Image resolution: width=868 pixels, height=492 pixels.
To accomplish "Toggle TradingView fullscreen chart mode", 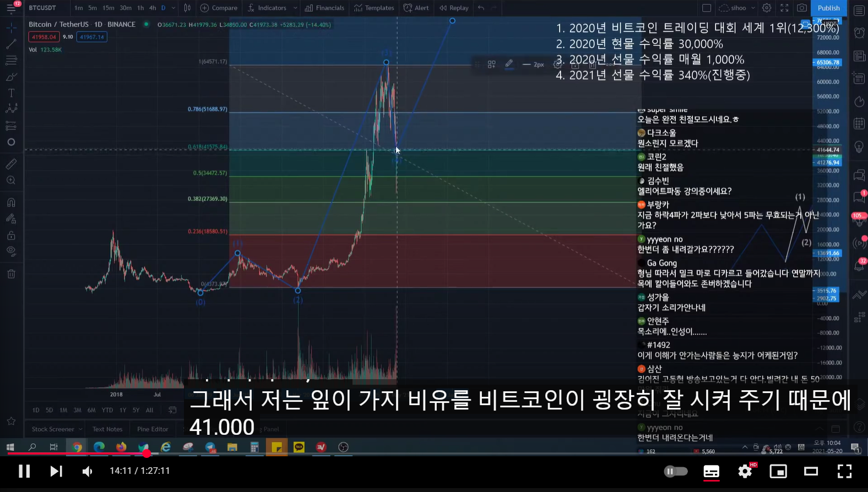I will [x=784, y=8].
